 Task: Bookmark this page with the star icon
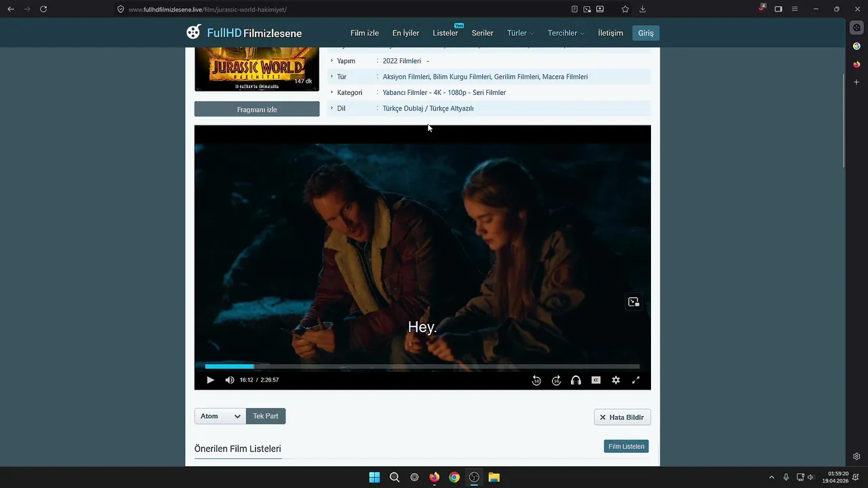625,9
